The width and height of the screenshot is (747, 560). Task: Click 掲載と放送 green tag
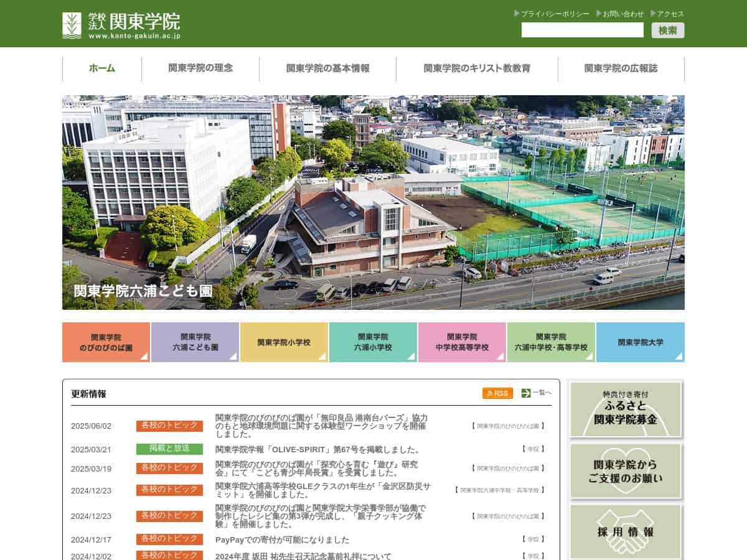(x=169, y=449)
